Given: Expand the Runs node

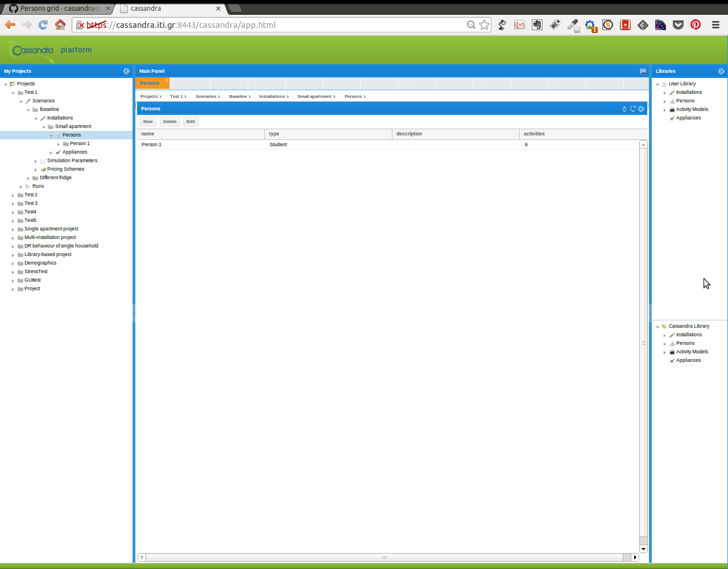Looking at the screenshot, I should point(21,187).
